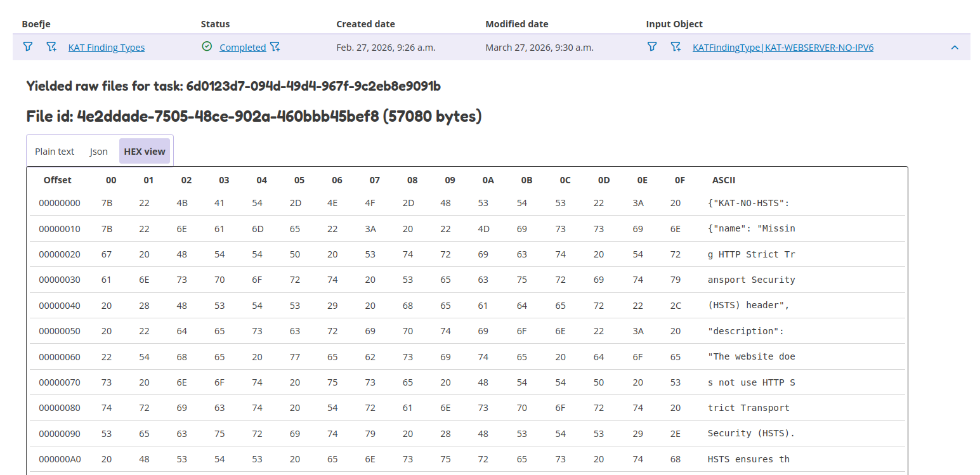Click the filter icon in Input Object column
Screen dimensions: 980x475
pos(651,47)
